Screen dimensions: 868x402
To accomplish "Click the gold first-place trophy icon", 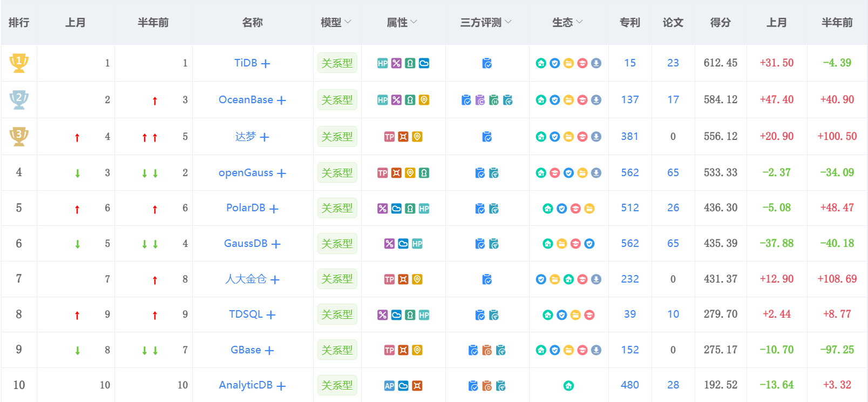I will pyautogui.click(x=19, y=63).
